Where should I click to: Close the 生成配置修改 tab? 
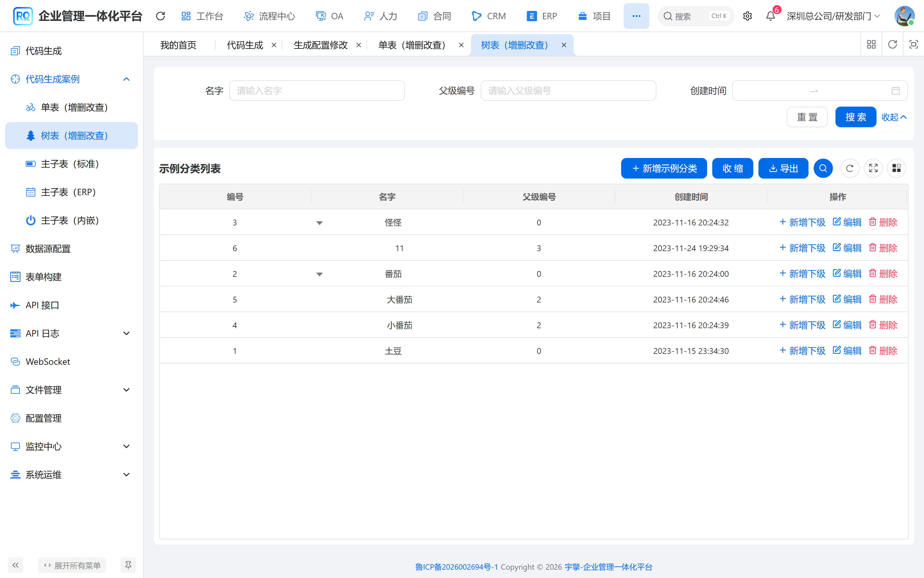tap(358, 45)
